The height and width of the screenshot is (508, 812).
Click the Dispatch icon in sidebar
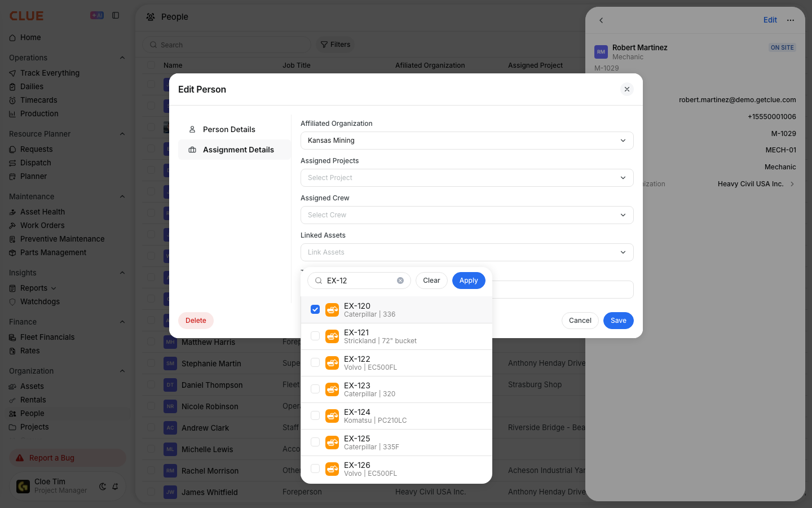[x=12, y=163]
